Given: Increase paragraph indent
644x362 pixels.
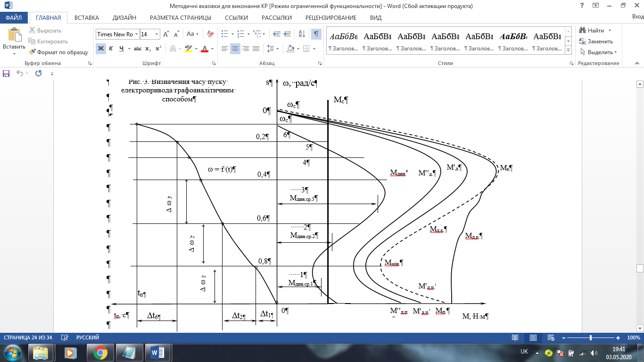Looking at the screenshot, I should click(x=288, y=34).
